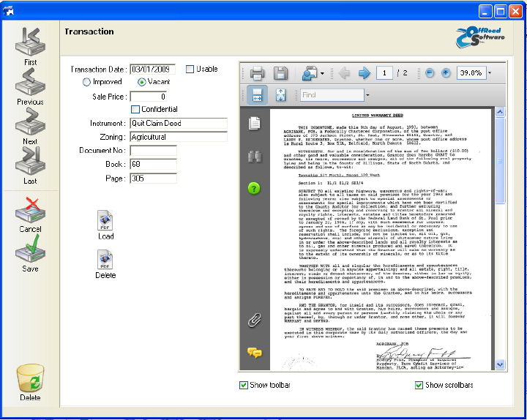The height and width of the screenshot is (420, 527).
Task: Click the Transaction Date field
Action: (x=152, y=70)
